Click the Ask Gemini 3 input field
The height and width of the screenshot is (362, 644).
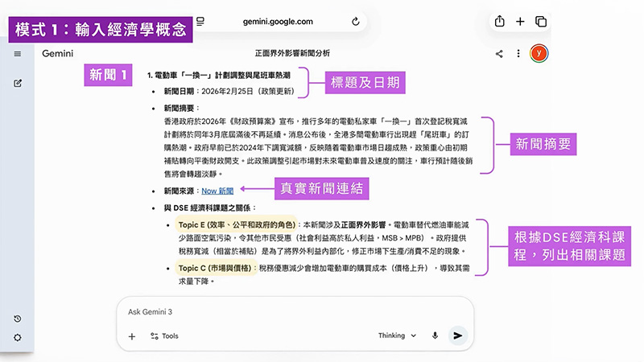tap(295, 312)
